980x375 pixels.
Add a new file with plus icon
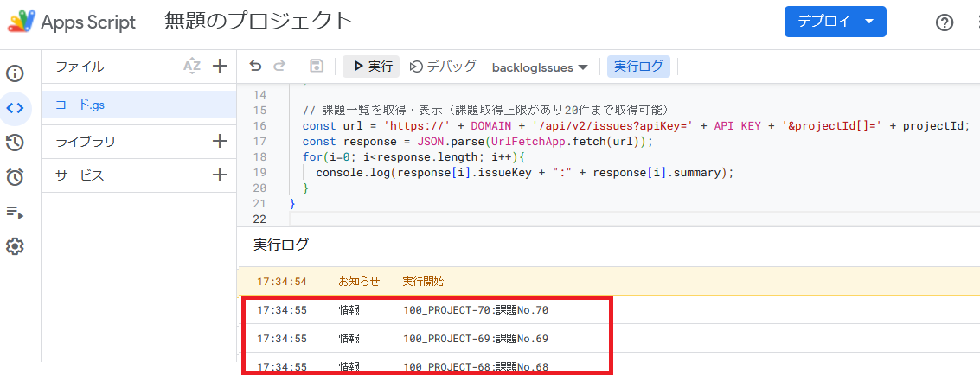coord(220,67)
